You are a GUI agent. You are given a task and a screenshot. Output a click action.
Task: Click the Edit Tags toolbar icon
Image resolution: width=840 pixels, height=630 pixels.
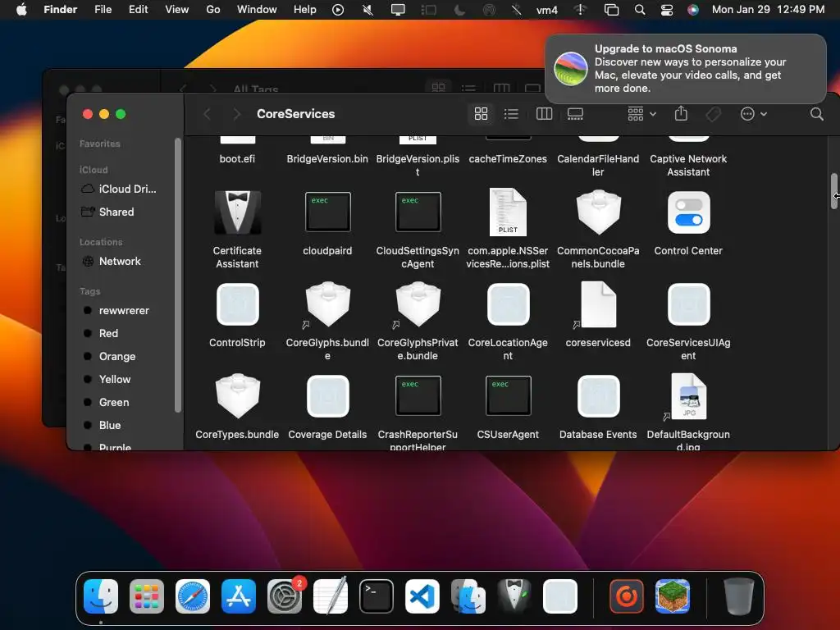tap(713, 114)
